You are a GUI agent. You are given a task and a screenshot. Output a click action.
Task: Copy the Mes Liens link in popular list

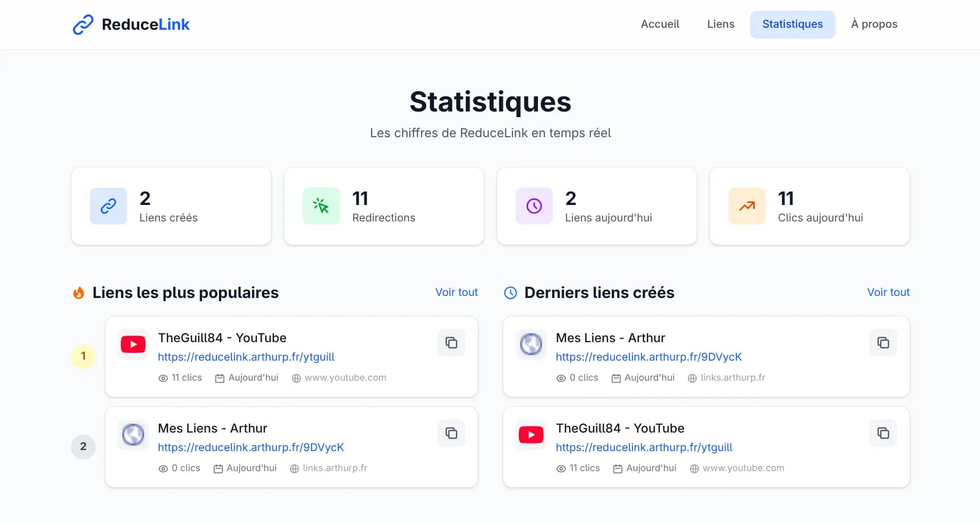451,433
